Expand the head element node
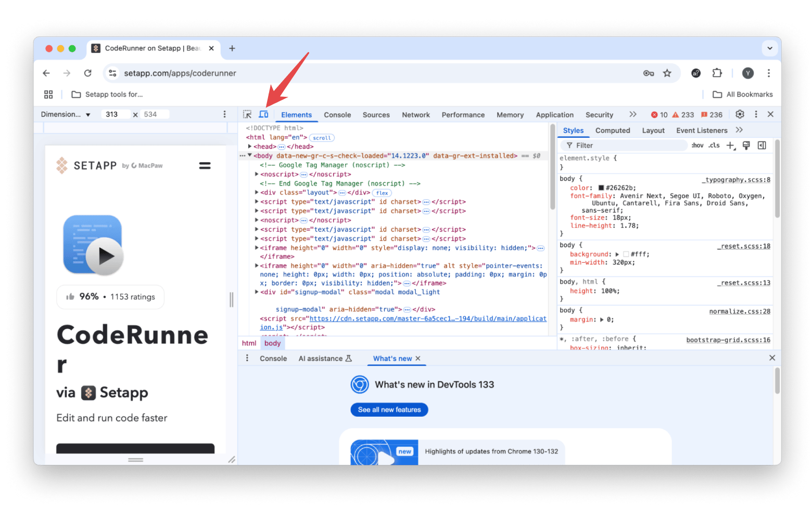This screenshot has width=812, height=514. (x=250, y=147)
